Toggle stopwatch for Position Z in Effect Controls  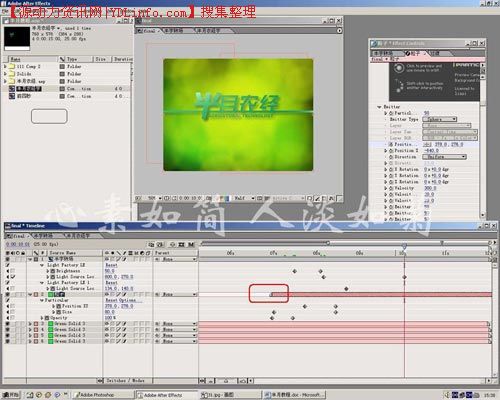391,151
